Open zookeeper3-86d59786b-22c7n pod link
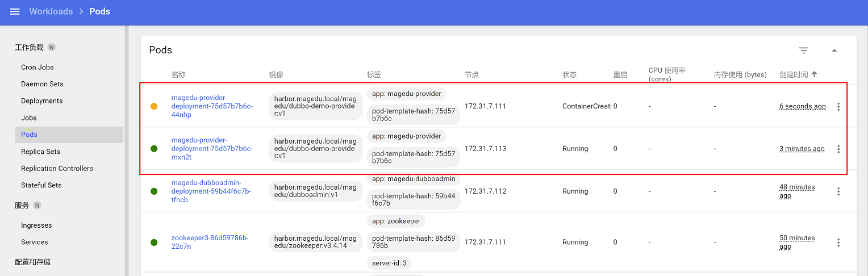This screenshot has height=276, width=868. click(210, 242)
